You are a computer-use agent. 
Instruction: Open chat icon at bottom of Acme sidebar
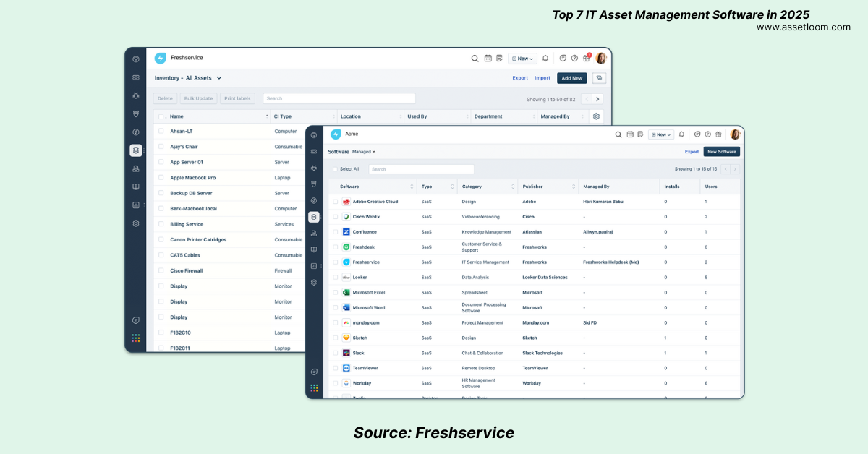(313, 372)
